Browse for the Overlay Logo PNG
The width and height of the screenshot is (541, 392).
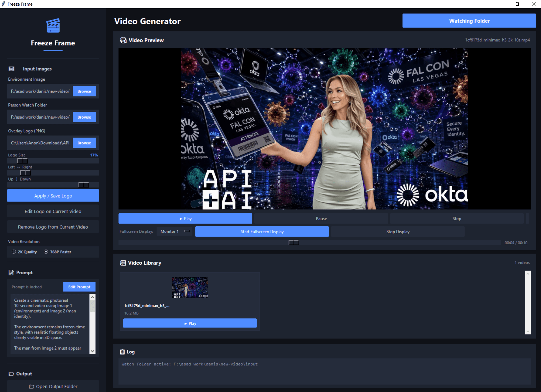tap(84, 143)
